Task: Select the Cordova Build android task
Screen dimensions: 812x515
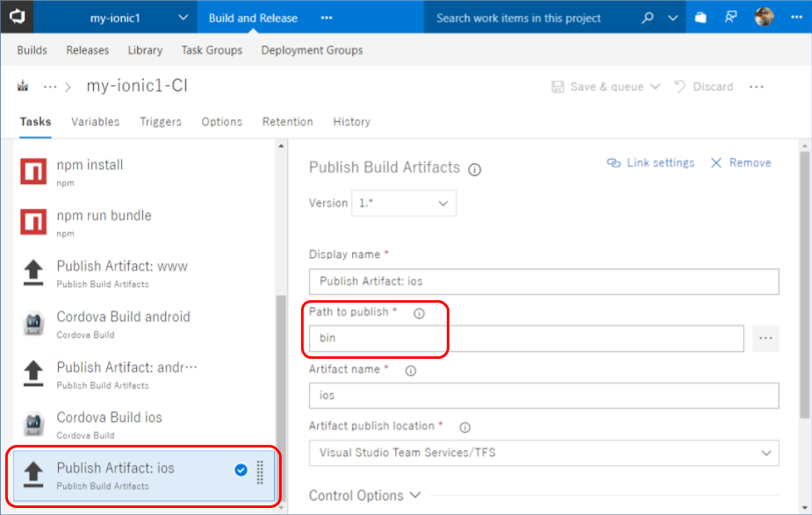Action: coord(144,324)
